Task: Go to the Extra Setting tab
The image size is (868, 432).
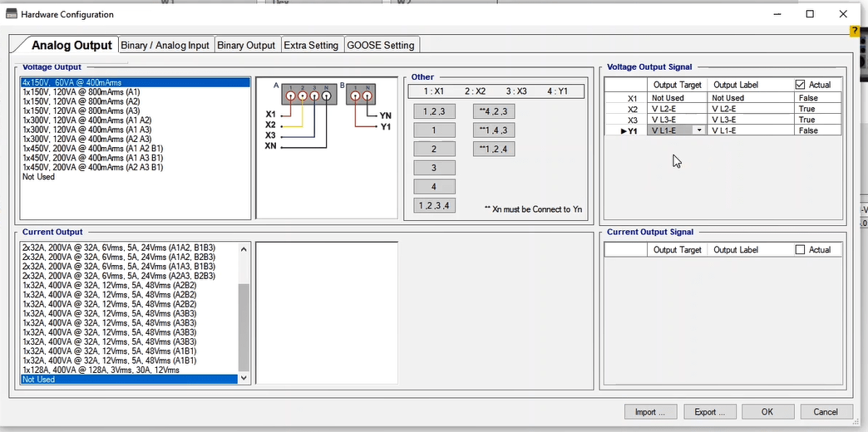Action: [x=311, y=45]
